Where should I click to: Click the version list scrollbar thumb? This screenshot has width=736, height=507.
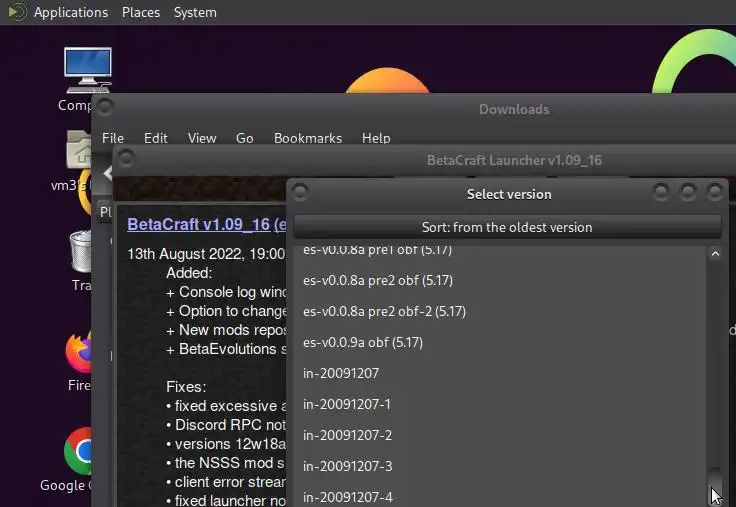[715, 487]
